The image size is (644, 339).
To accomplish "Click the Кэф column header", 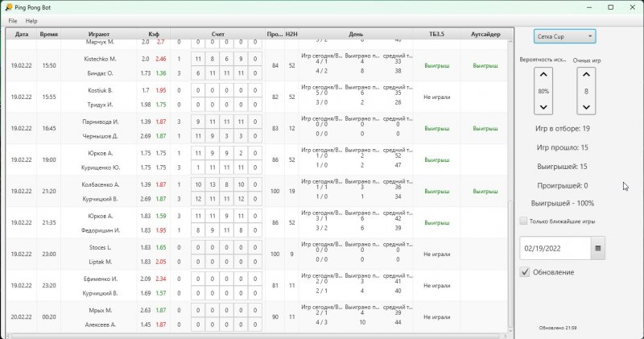I will pos(154,35).
